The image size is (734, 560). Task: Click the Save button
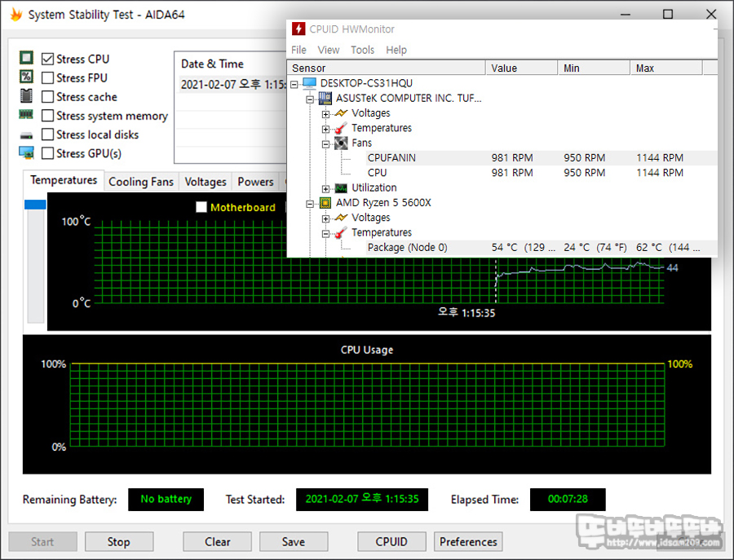point(294,542)
